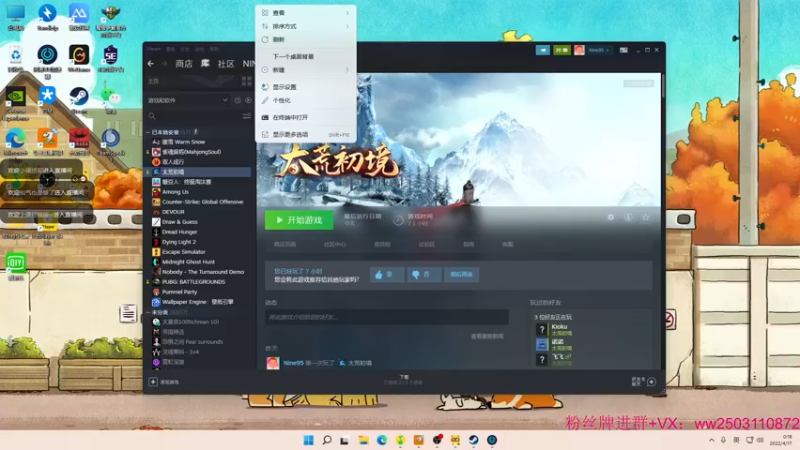
Task: Open the 商店 store tab in Steam
Action: click(184, 64)
